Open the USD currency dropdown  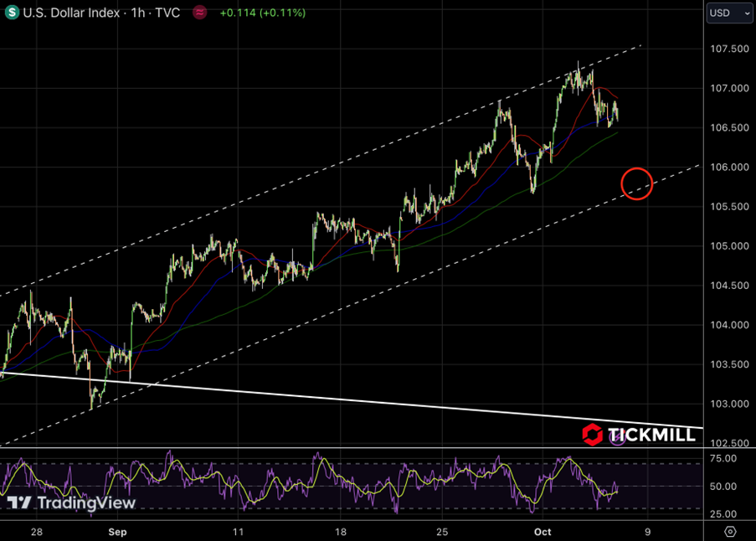tap(729, 13)
